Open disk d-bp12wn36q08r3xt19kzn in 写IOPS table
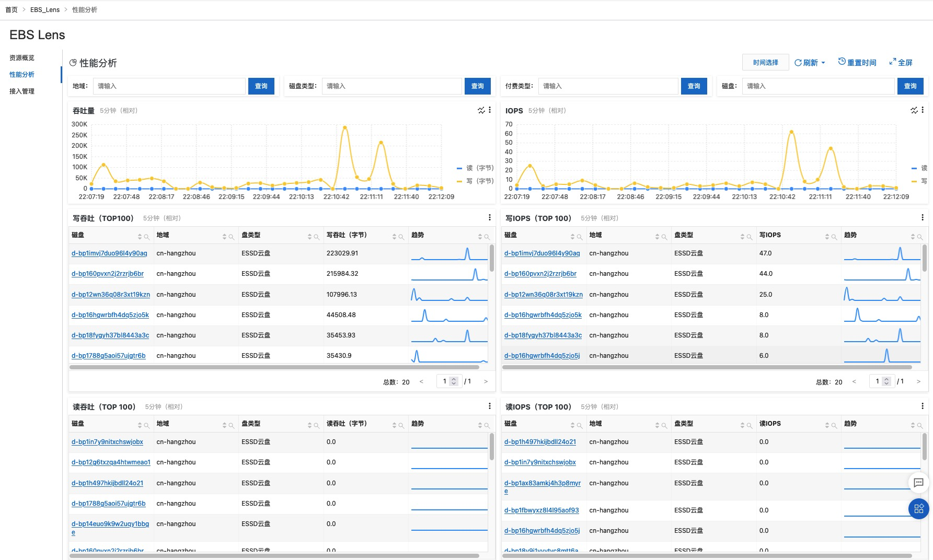 [543, 295]
